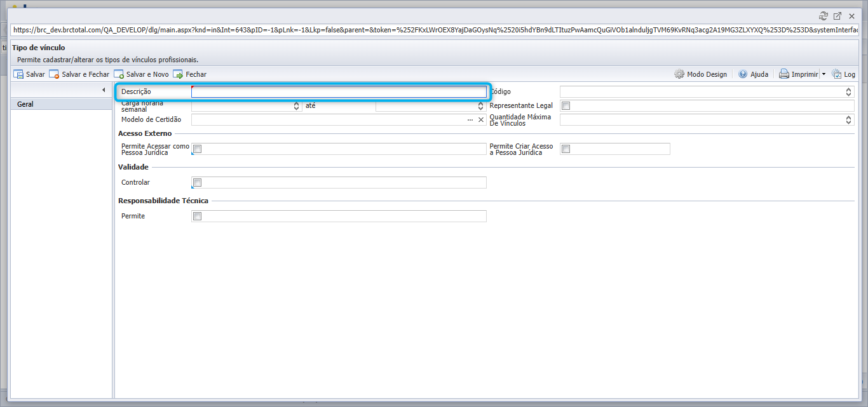
Task: Open the Ajuda help button
Action: [753, 74]
